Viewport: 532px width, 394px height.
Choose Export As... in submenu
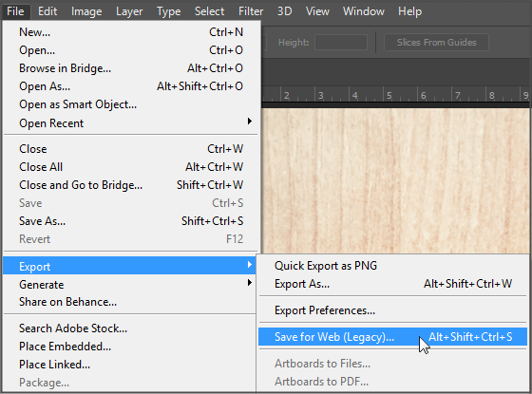coord(393,284)
